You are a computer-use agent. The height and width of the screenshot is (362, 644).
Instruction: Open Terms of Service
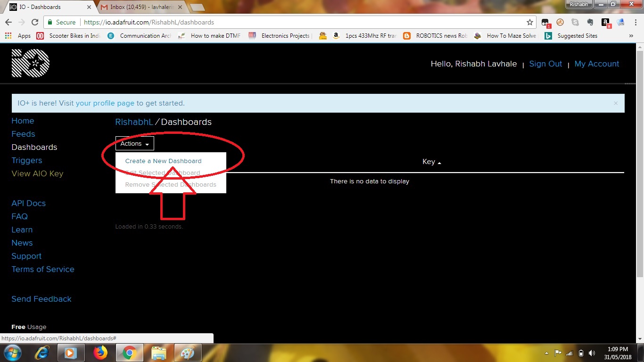pos(43,269)
